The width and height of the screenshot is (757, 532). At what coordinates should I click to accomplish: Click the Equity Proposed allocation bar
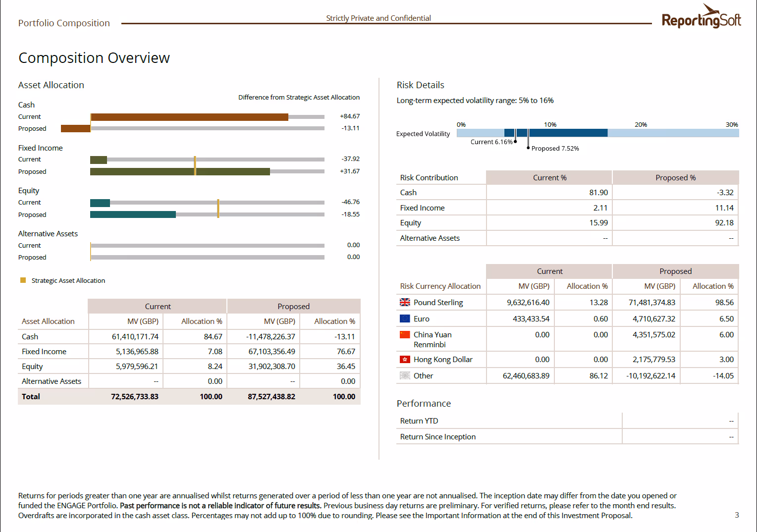click(x=133, y=214)
